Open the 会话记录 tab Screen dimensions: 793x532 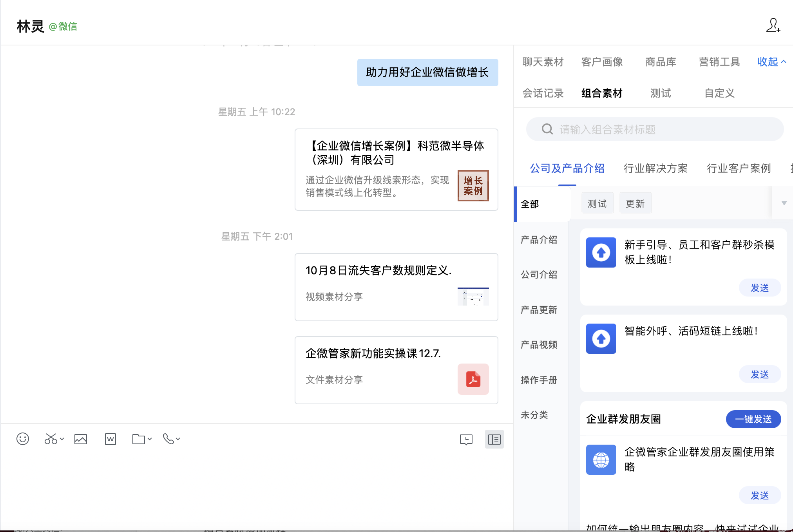(543, 93)
